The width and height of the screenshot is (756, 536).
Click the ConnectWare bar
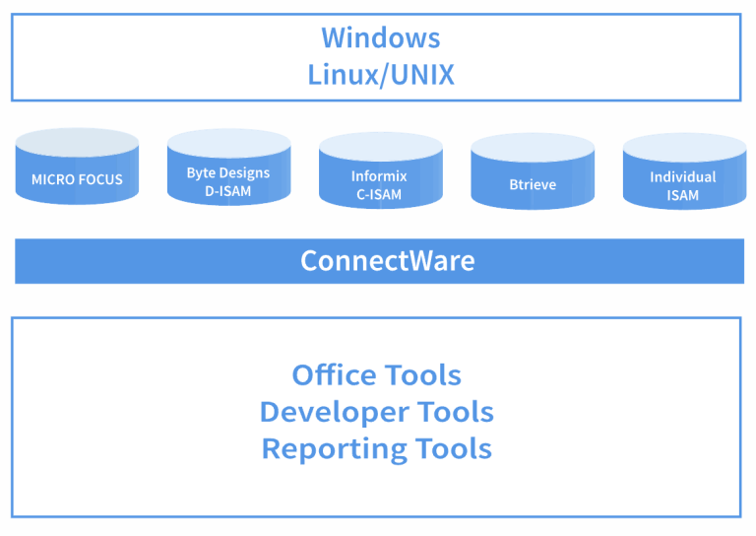379,261
